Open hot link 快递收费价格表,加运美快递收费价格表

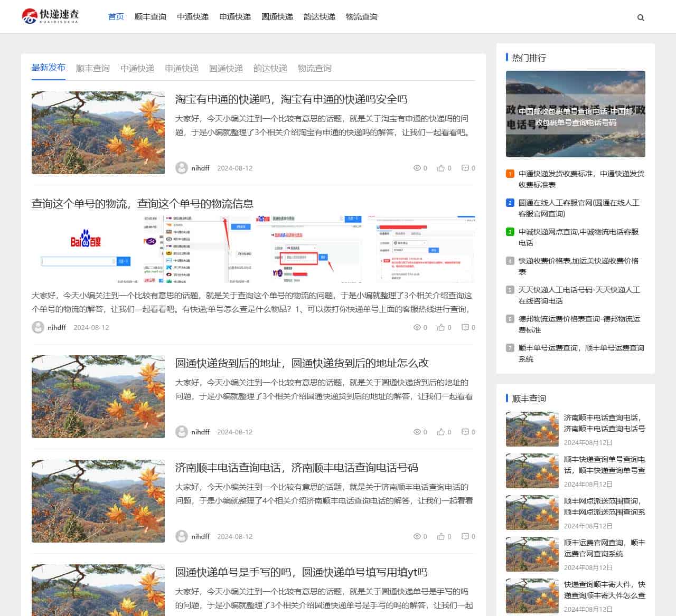(579, 266)
